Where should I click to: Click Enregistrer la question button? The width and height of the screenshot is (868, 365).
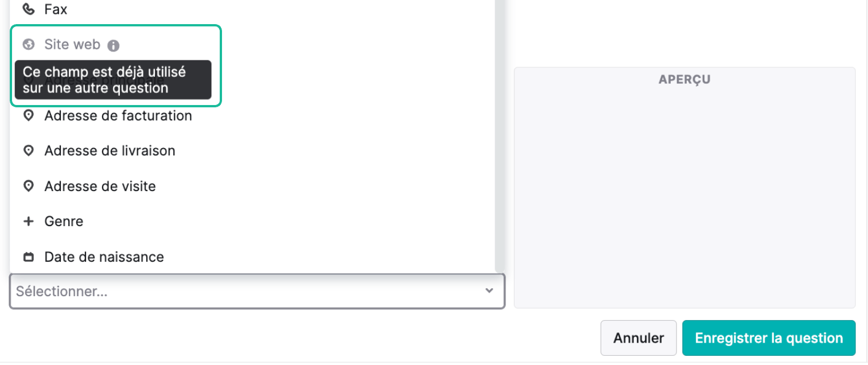pos(769,338)
